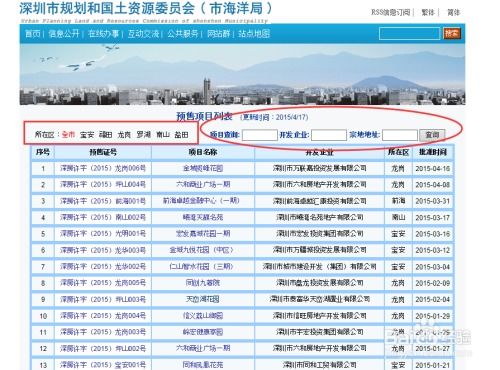
Task: Open project 宏发嘉域花园一期
Action: 203,234
